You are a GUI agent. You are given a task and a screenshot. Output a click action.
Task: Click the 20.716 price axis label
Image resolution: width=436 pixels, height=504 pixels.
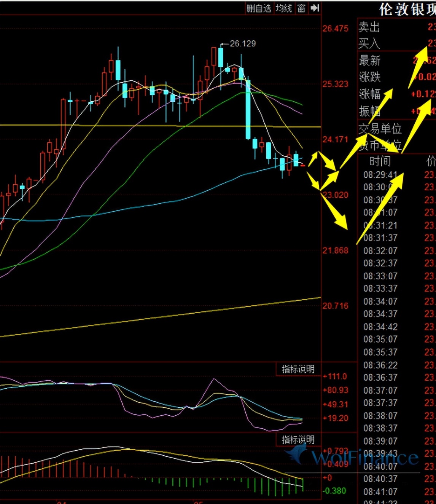[336, 306]
